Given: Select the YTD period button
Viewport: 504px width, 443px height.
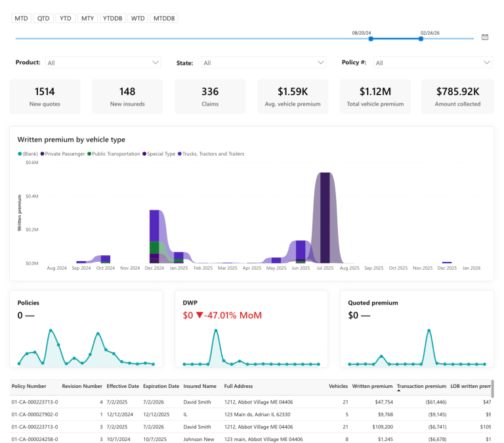Looking at the screenshot, I should point(65,18).
